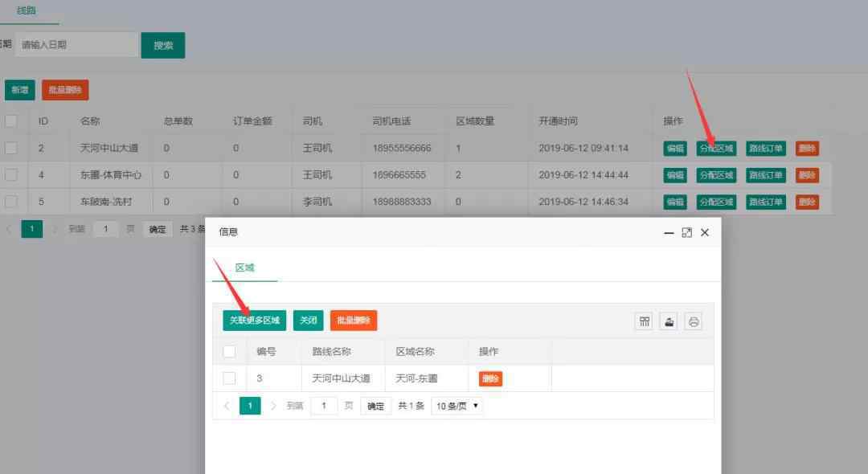Click the page number input in dialog
The height and width of the screenshot is (474, 868).
tap(324, 406)
